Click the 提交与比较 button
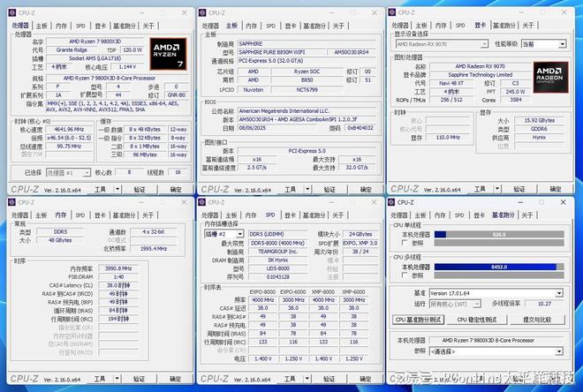The image size is (583, 392). tap(537, 320)
